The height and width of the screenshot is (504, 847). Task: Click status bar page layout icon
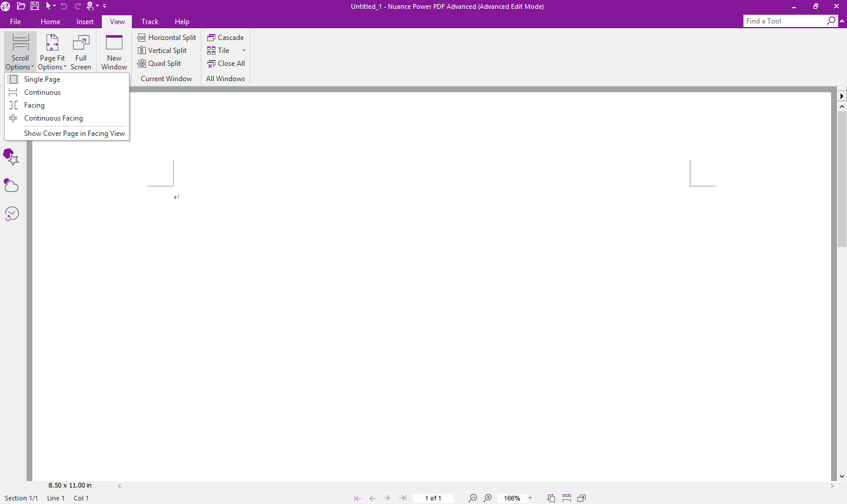[552, 498]
